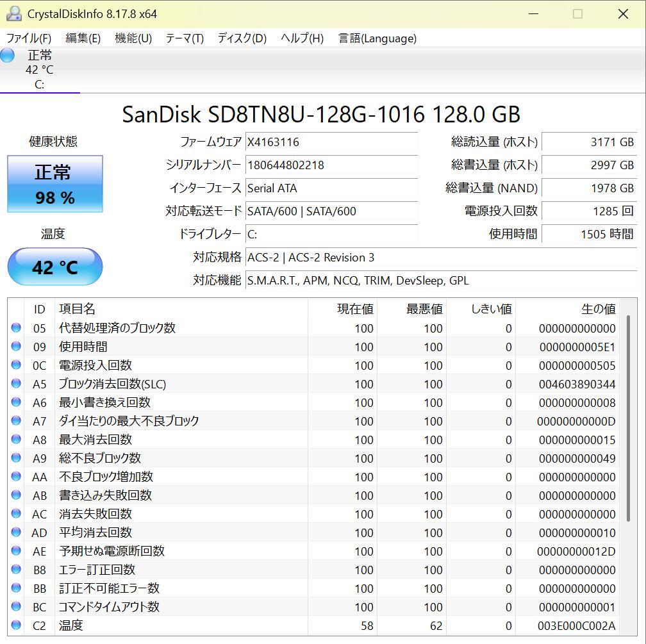
Task: Click status icon for row A5 ブロック消去回数(SLC)
Action: tap(16, 383)
